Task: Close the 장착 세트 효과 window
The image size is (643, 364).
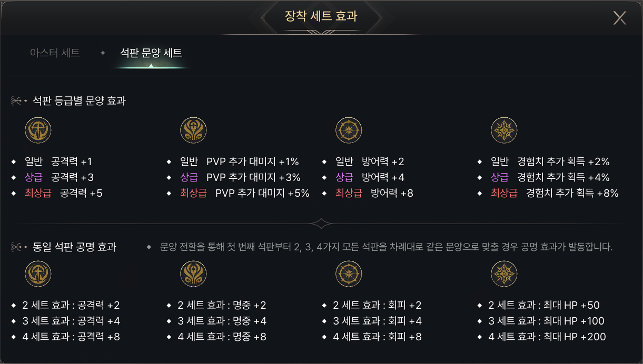Action: [619, 18]
